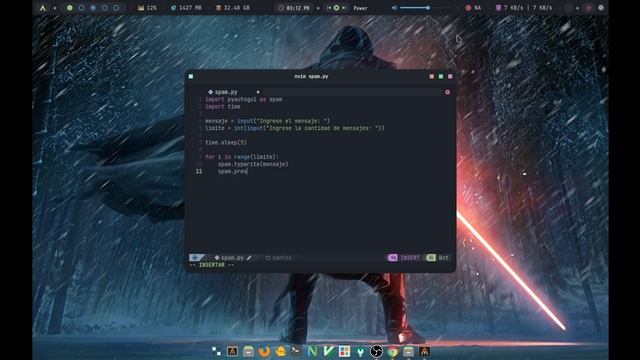The width and height of the screenshot is (640, 360).
Task: Open the first file manager in the dock
Action: coord(248,351)
